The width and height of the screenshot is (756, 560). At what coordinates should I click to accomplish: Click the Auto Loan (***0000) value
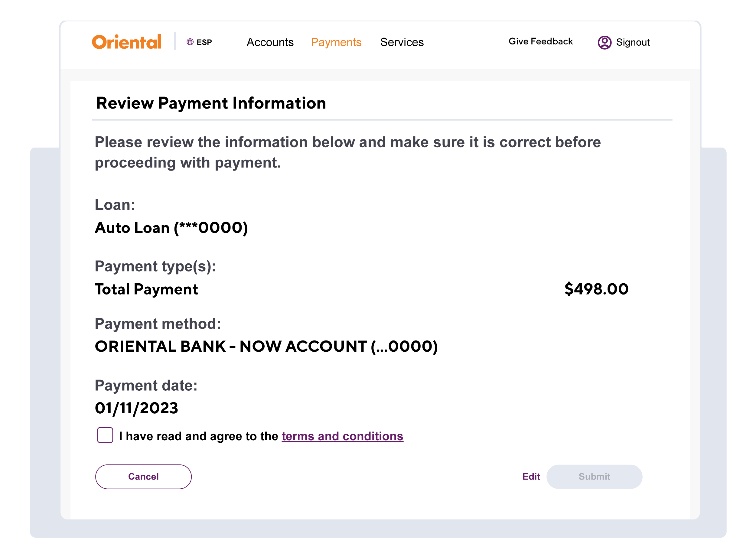171,228
